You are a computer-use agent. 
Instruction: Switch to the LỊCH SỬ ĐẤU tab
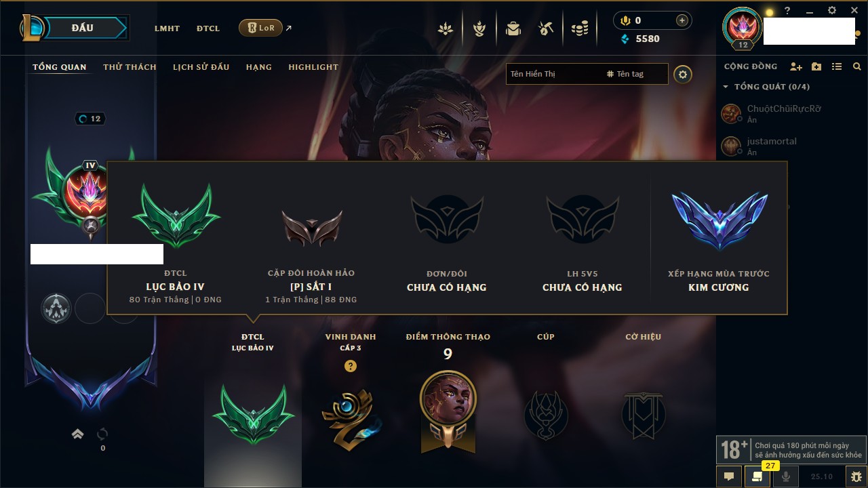tap(201, 67)
